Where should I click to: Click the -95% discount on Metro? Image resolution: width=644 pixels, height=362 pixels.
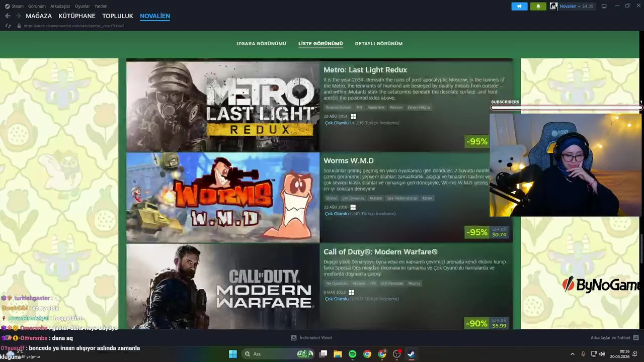(476, 142)
